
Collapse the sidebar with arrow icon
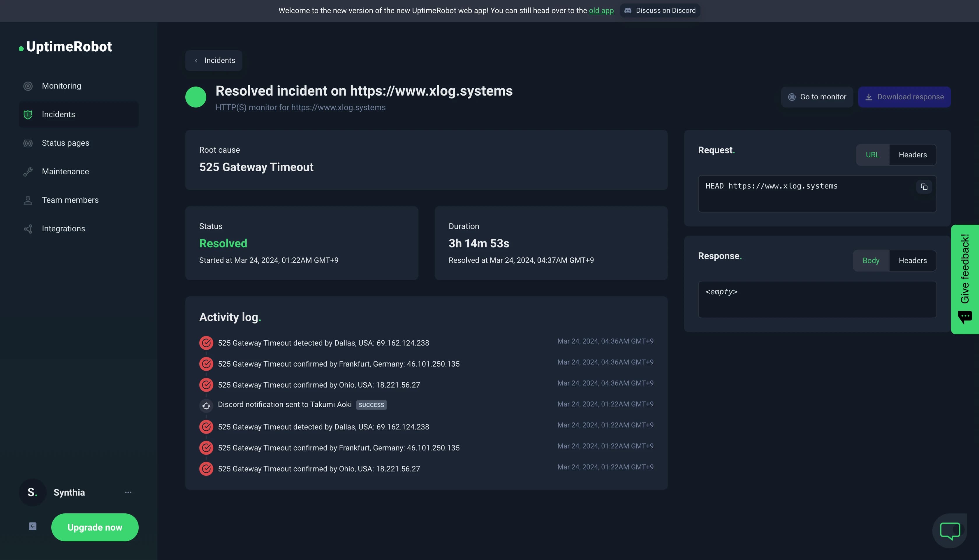33,526
